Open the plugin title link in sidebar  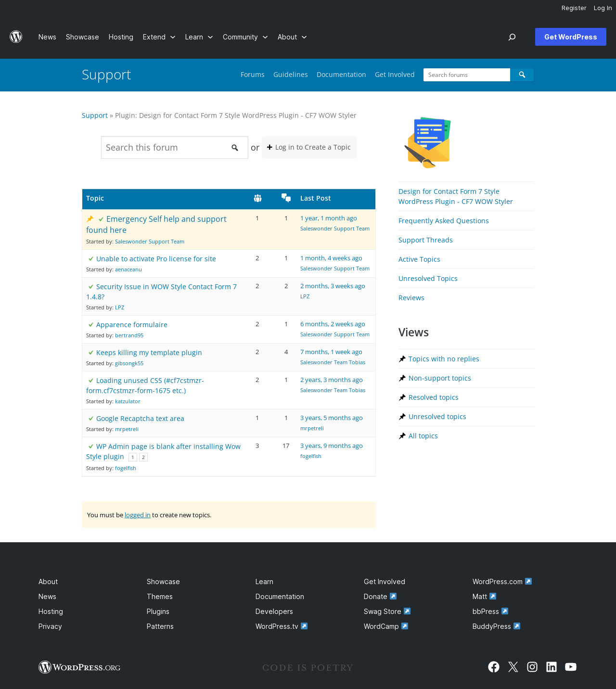[456, 196]
